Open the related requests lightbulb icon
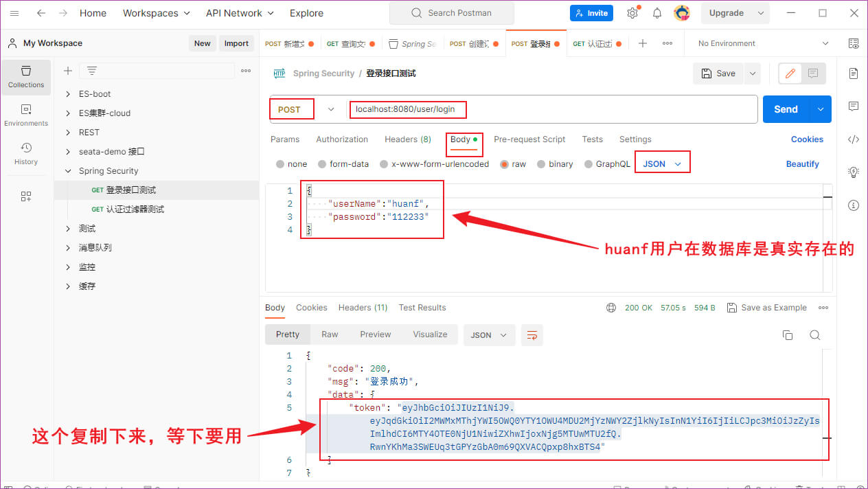Image resolution: width=868 pixels, height=489 pixels. click(x=854, y=172)
